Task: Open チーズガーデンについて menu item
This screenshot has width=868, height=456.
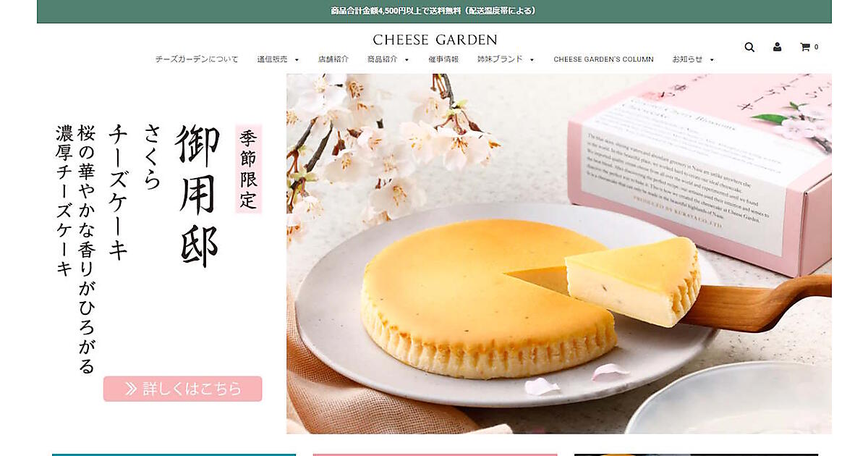Action: click(197, 59)
